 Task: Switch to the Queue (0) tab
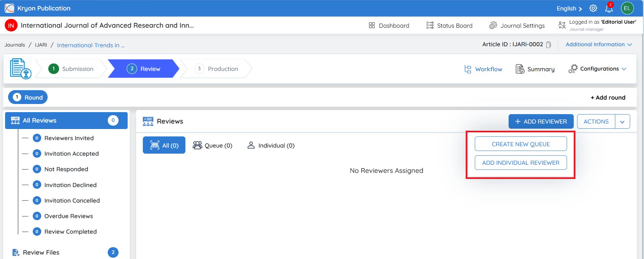(212, 146)
